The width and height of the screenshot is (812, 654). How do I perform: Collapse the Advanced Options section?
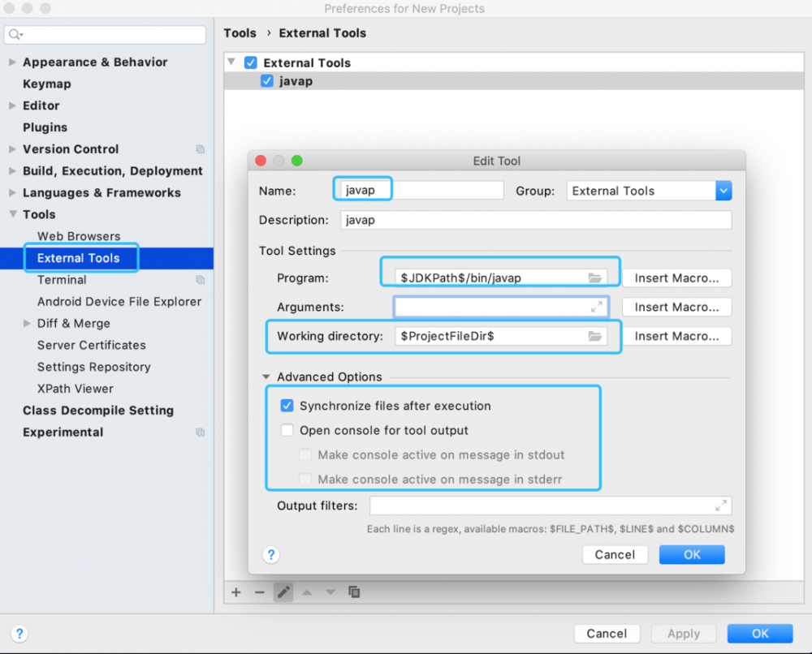(x=266, y=376)
